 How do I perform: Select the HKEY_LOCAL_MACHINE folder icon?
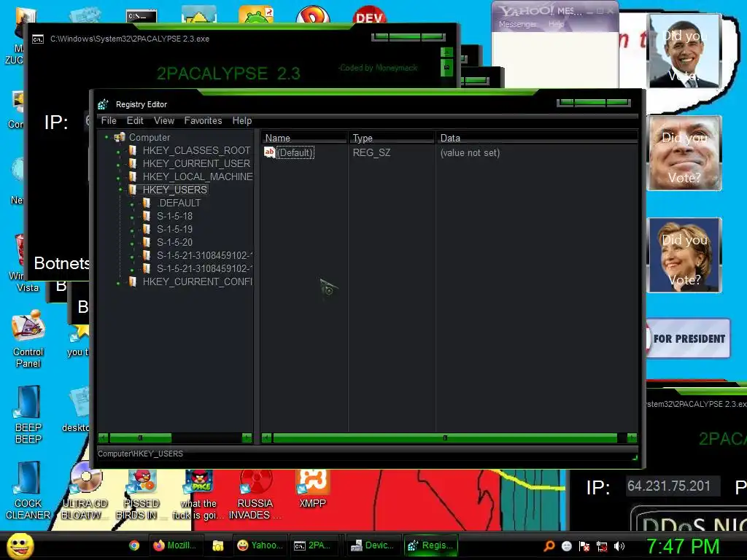pyautogui.click(x=133, y=176)
